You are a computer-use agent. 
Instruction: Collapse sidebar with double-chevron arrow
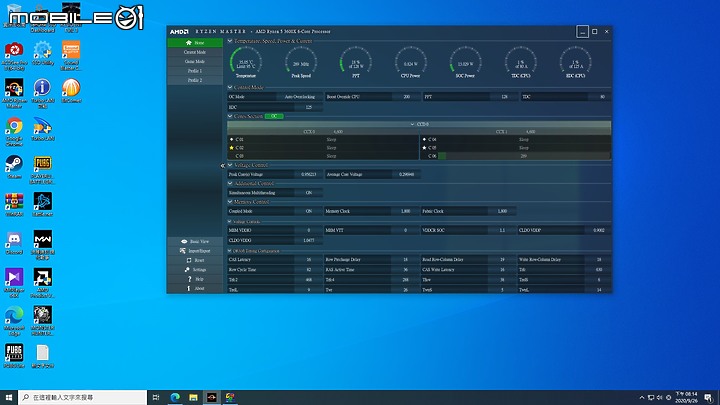tap(223, 166)
